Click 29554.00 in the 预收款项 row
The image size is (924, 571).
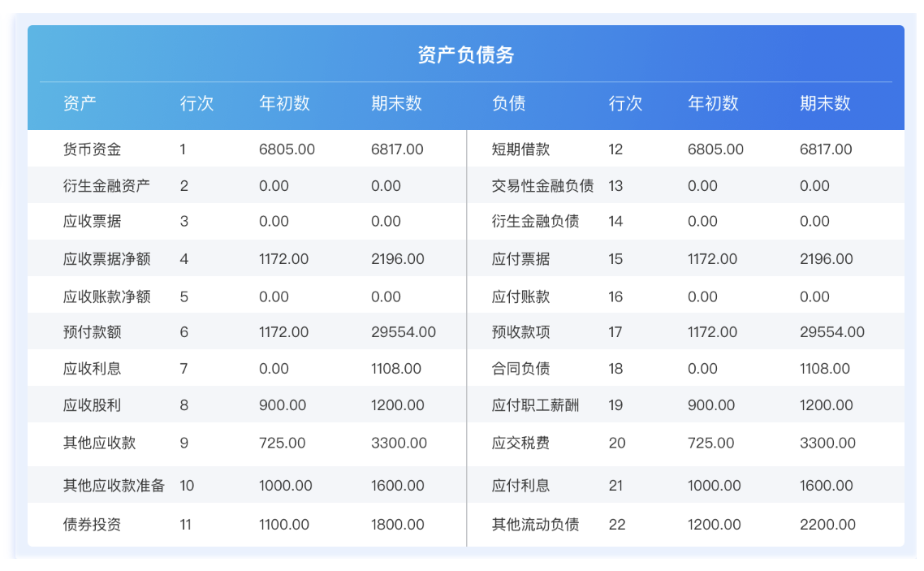click(832, 331)
